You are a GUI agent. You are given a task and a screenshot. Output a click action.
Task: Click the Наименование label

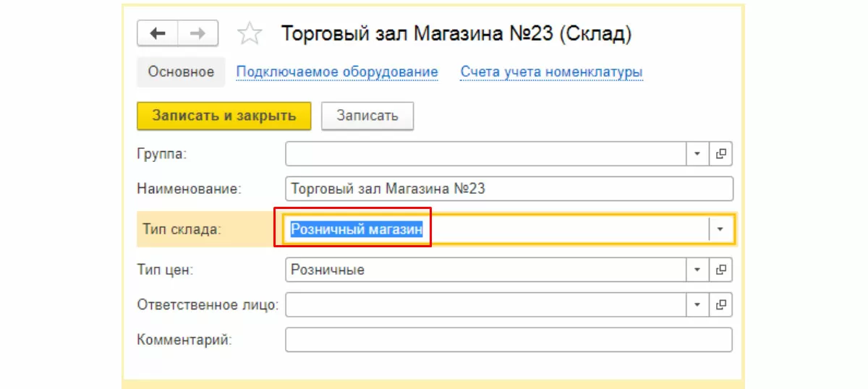pos(189,189)
